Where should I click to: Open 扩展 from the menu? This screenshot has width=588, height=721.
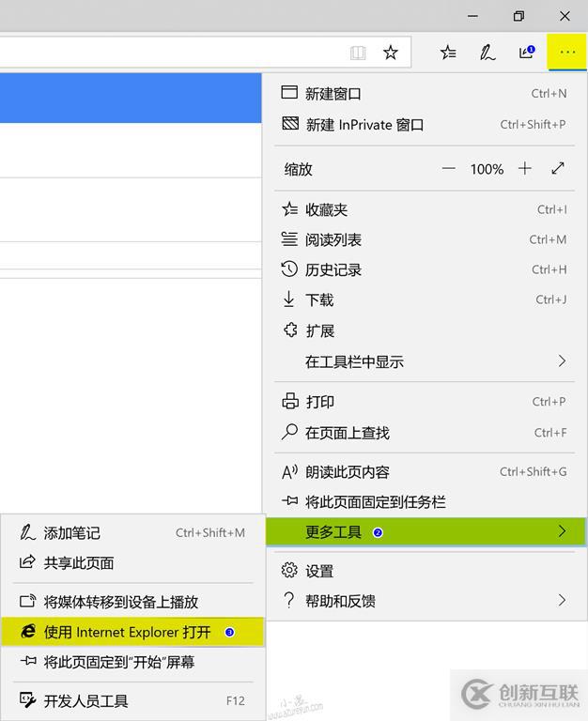click(x=319, y=331)
